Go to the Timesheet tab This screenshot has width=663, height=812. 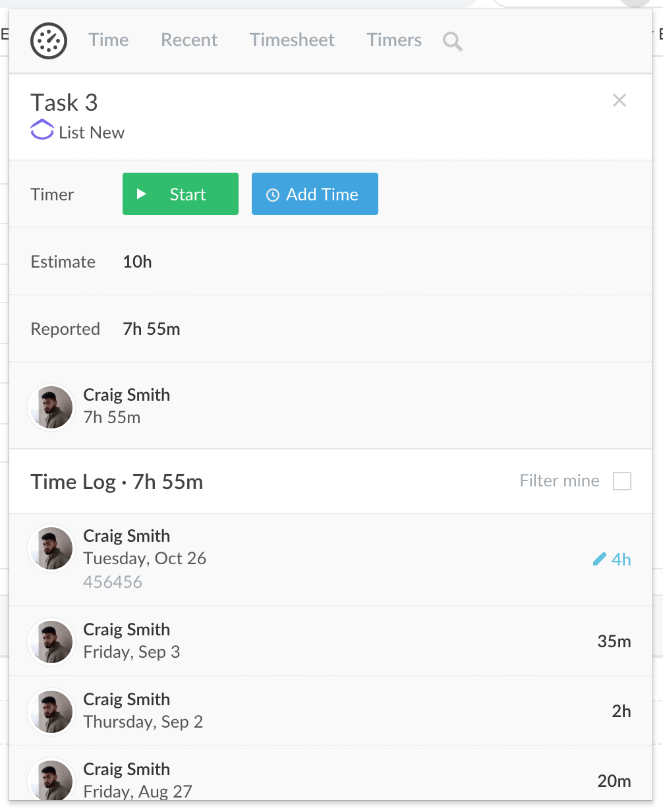292,40
